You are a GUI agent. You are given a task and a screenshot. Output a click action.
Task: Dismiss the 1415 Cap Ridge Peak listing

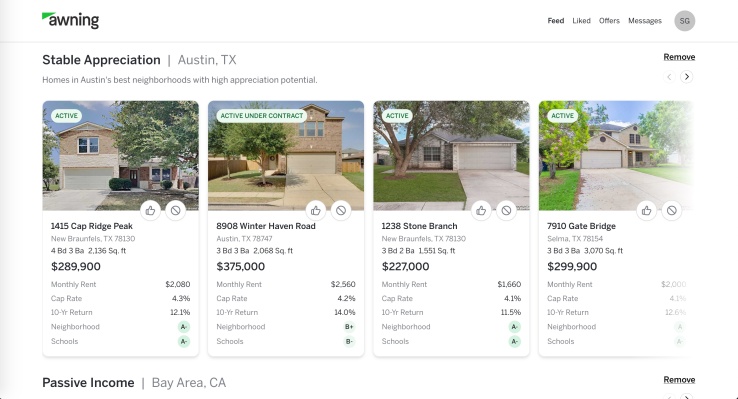175,210
